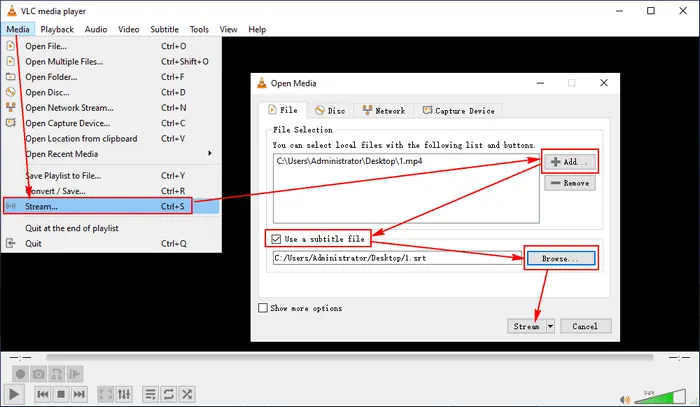Select the Stream... menu entry

112,206
